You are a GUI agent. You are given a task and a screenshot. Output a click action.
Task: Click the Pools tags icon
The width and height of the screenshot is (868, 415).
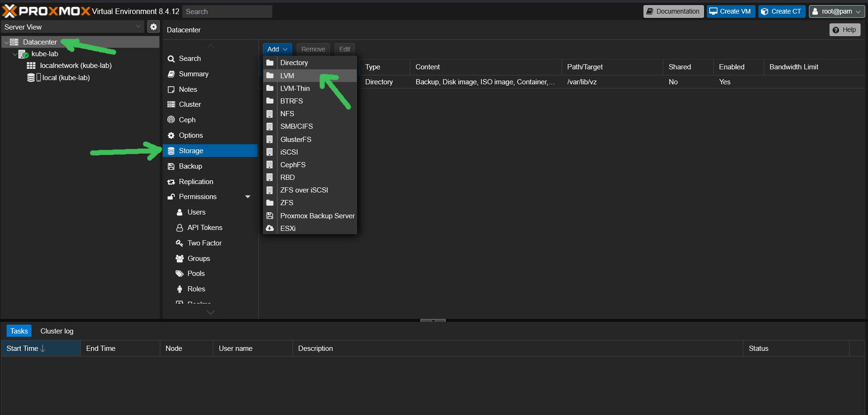[x=180, y=274]
